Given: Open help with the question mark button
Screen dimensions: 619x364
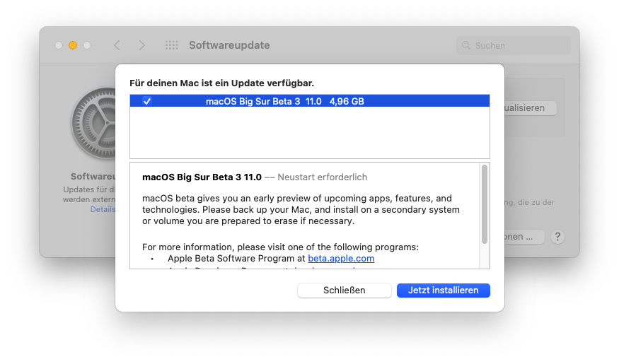Looking at the screenshot, I should (557, 237).
